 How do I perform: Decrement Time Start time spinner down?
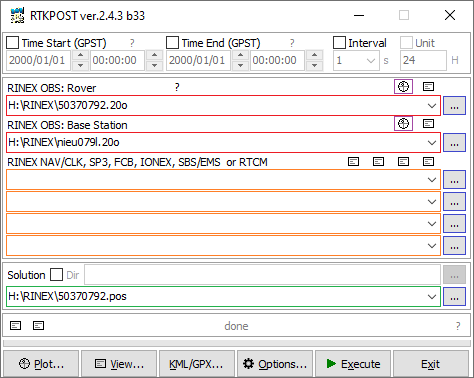click(154, 65)
